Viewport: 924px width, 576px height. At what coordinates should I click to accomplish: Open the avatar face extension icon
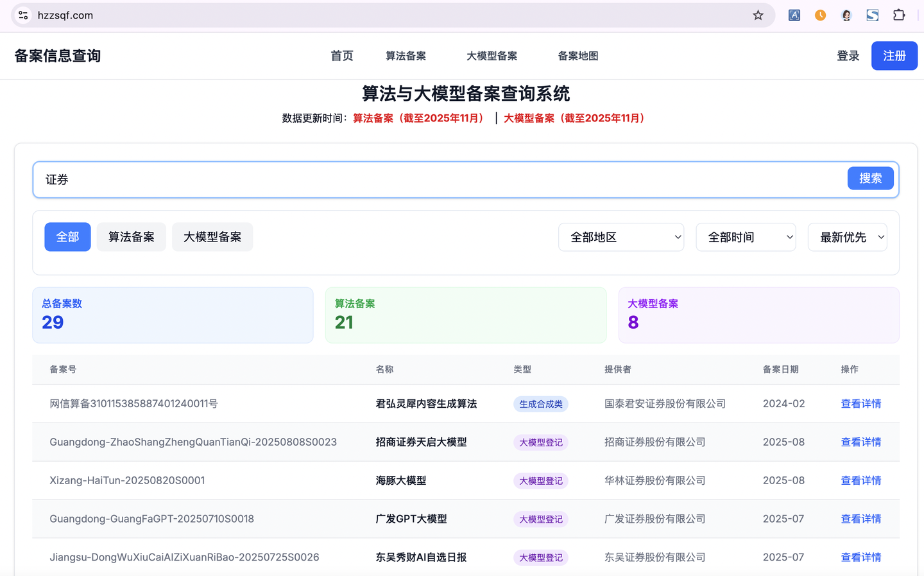coord(846,15)
